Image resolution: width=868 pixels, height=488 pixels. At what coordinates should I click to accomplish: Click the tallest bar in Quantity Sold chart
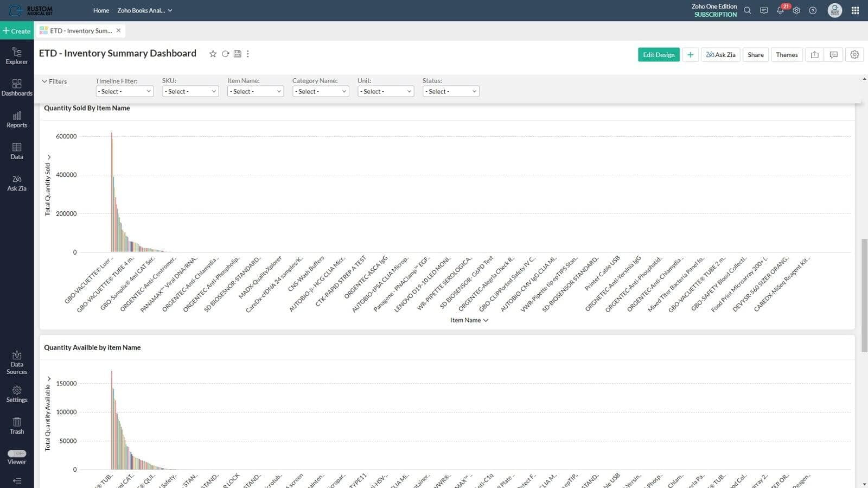[112, 192]
